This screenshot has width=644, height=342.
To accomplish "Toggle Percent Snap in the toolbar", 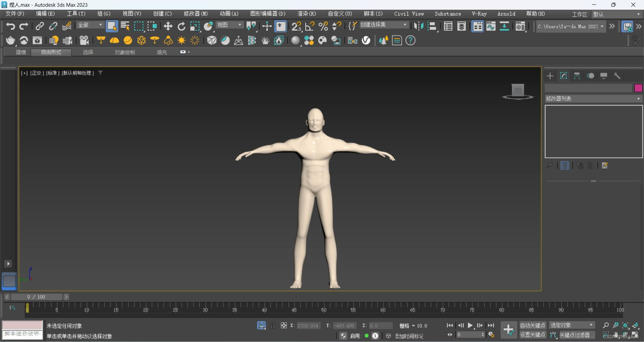I will 323,26.
